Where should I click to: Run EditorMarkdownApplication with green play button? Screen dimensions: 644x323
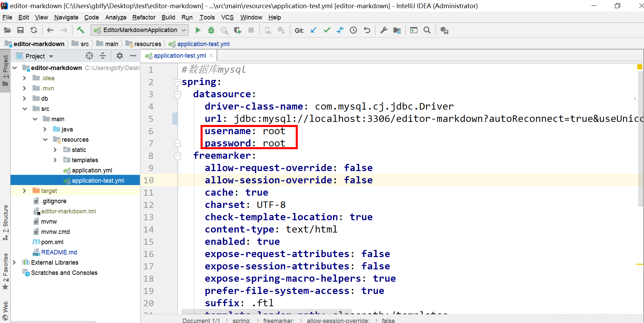(x=198, y=30)
